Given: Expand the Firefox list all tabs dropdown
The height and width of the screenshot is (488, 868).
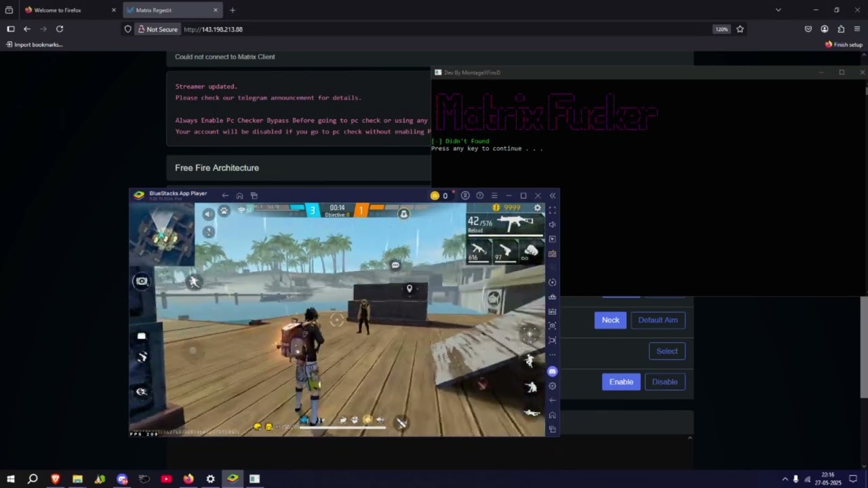Looking at the screenshot, I should click(x=778, y=10).
